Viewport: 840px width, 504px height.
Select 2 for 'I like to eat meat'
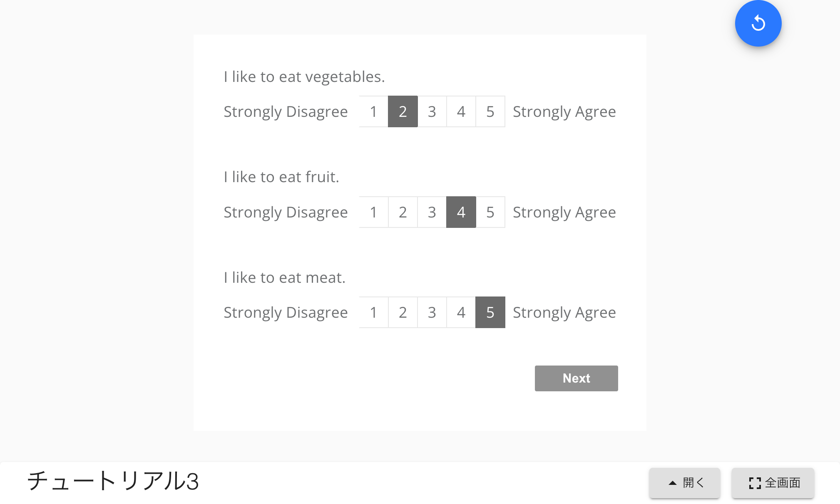click(x=403, y=312)
